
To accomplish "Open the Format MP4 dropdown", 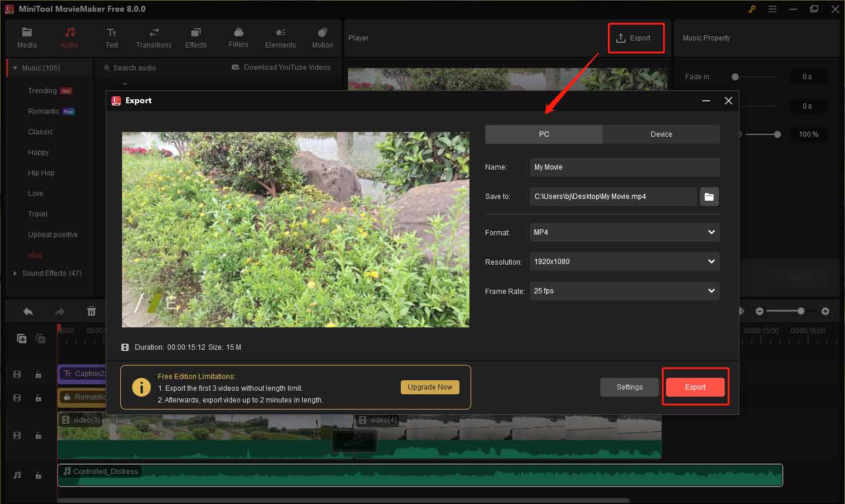I will point(624,232).
